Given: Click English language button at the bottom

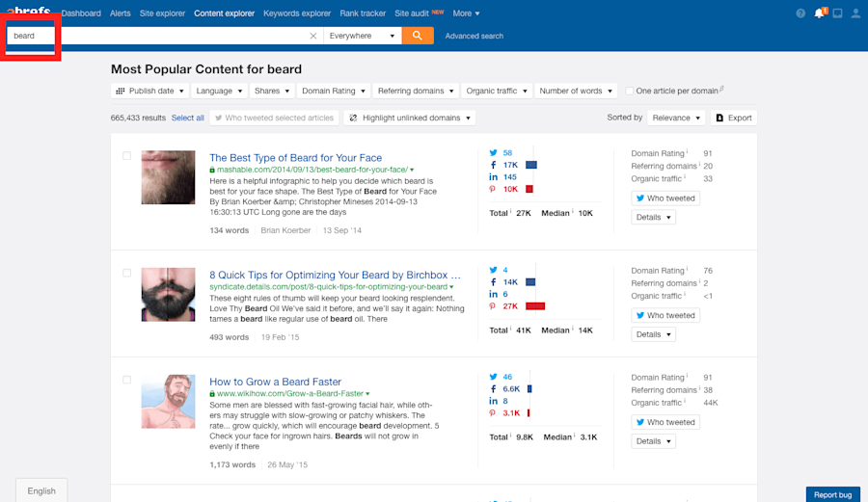Looking at the screenshot, I should 41,490.
